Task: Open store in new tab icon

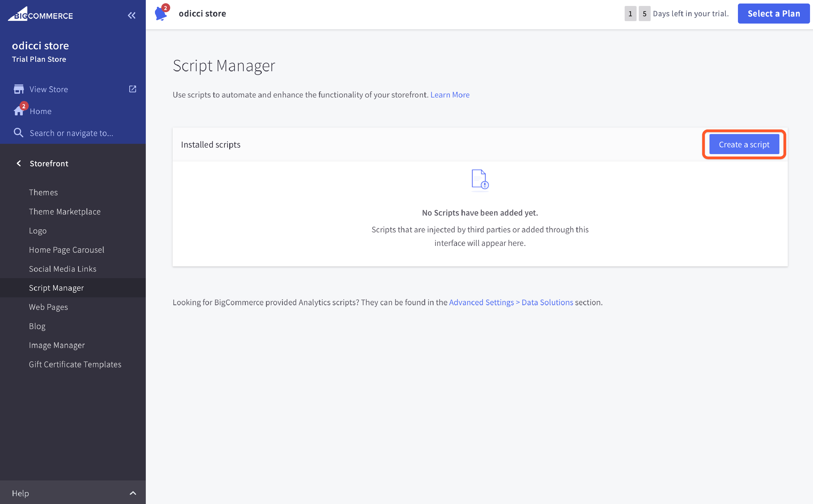Action: 133,89
